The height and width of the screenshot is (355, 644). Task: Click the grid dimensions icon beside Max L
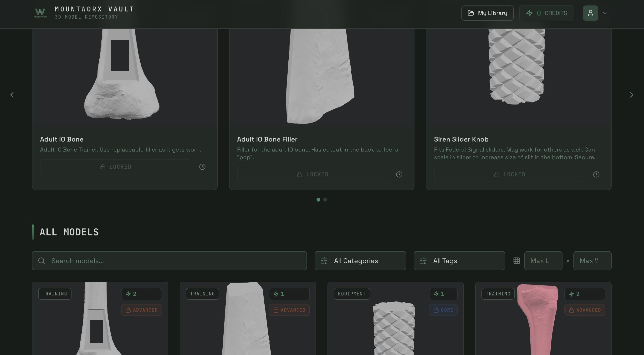point(516,261)
